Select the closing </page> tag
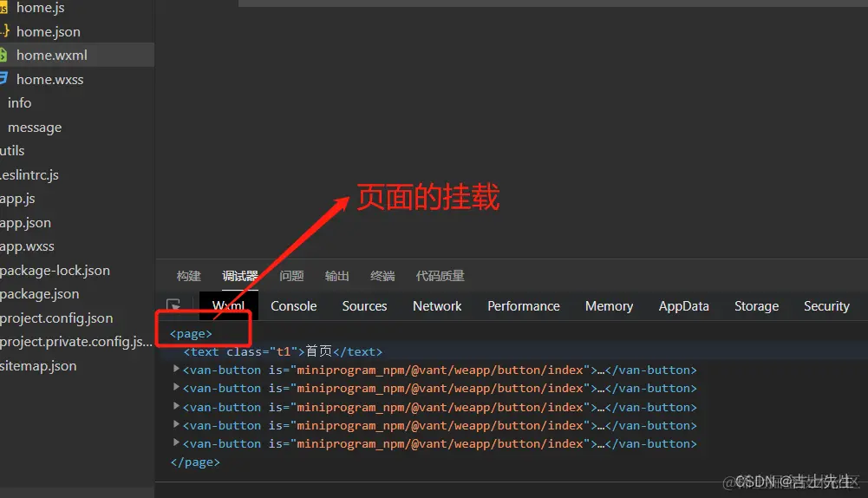 [195, 462]
